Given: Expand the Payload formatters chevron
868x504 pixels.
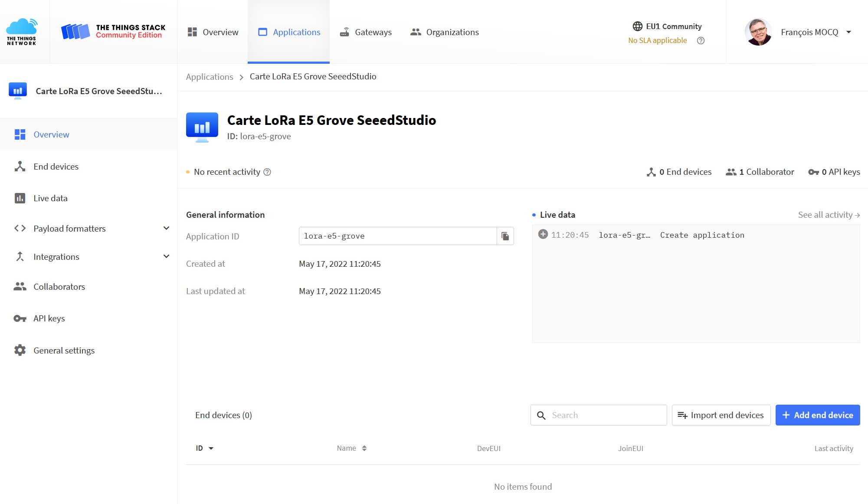Looking at the screenshot, I should click(x=166, y=228).
